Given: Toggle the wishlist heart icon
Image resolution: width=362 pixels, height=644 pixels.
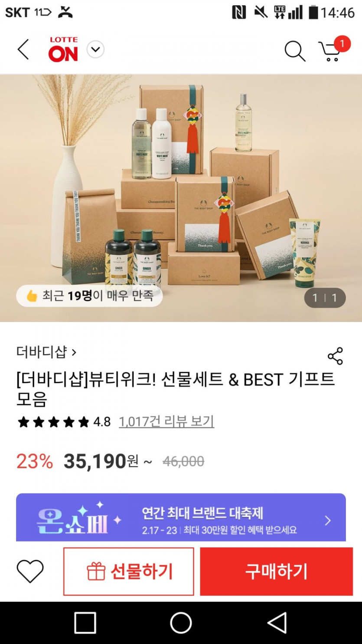Looking at the screenshot, I should pyautogui.click(x=30, y=571).
